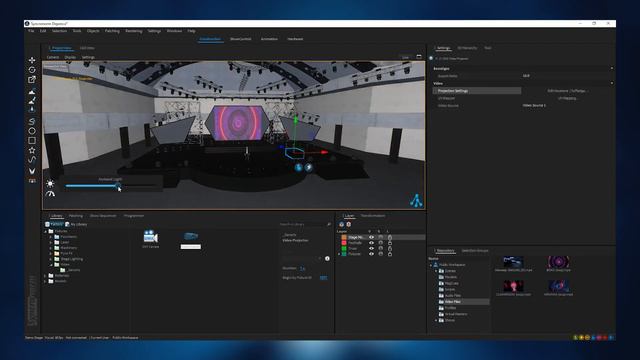
Task: Select the S-curve path tool
Action: point(32,121)
